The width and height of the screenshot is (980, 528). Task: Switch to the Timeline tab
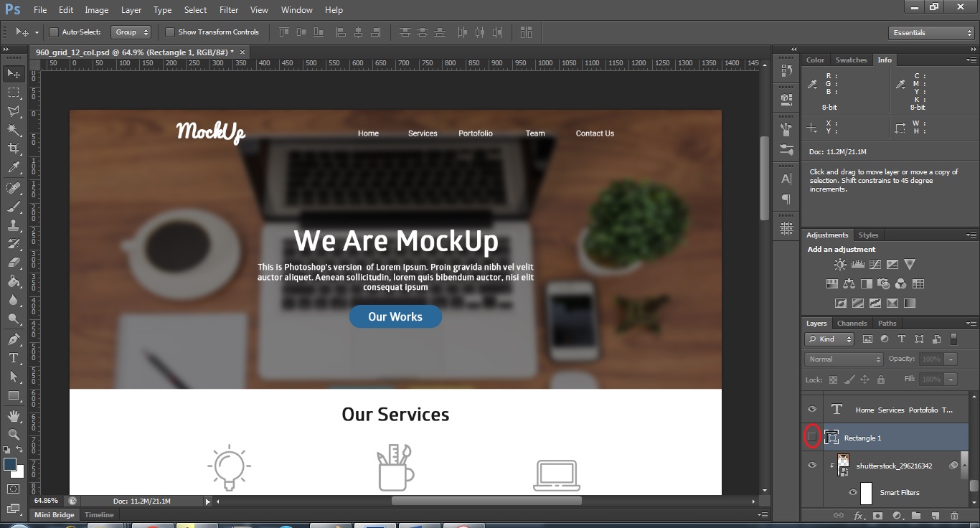(99, 515)
